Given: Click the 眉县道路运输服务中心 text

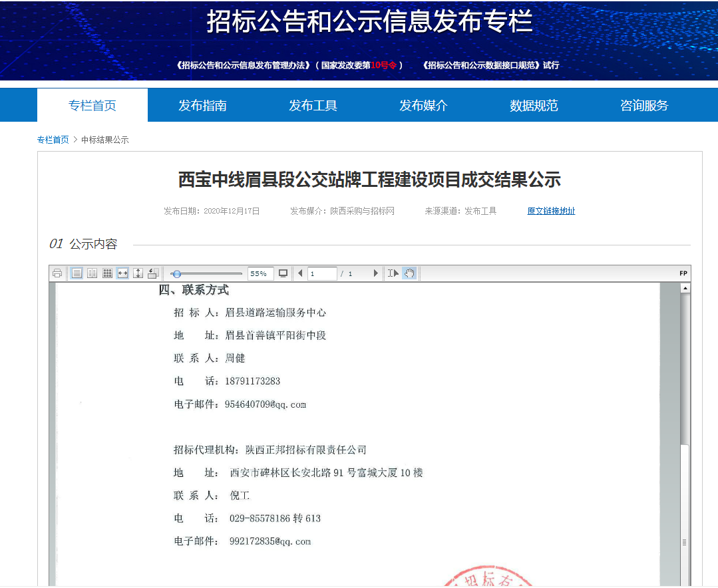Looking at the screenshot, I should [275, 313].
